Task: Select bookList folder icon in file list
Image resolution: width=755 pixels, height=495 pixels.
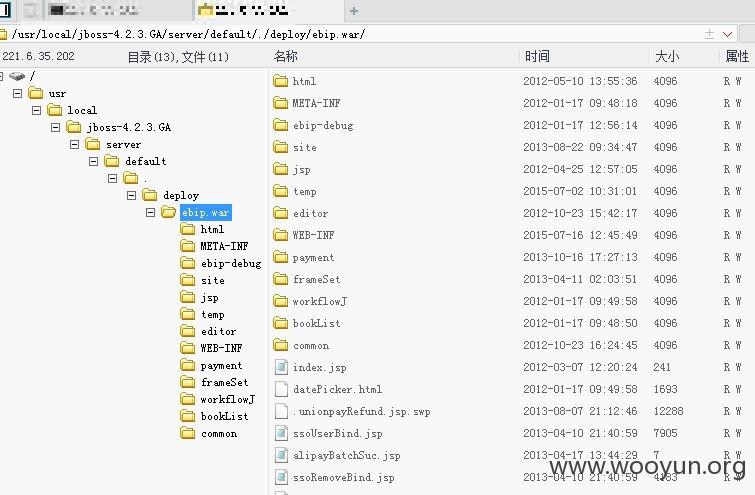Action: click(280, 323)
